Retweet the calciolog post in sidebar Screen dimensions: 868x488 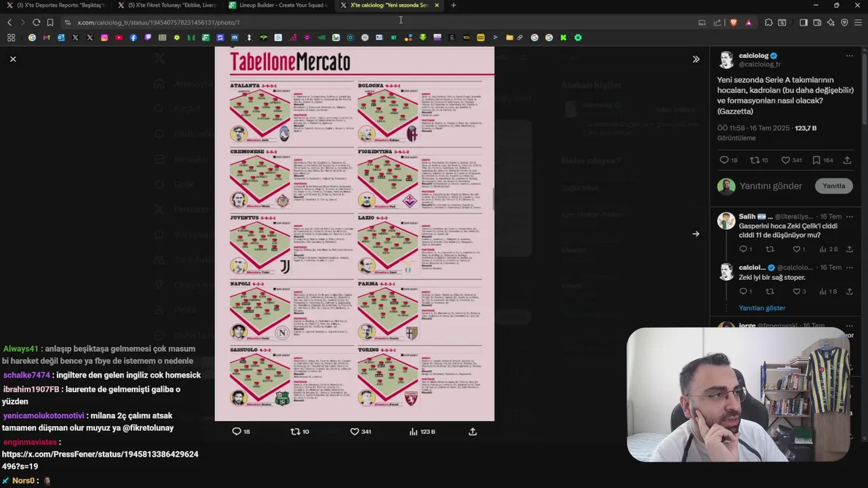[754, 160]
